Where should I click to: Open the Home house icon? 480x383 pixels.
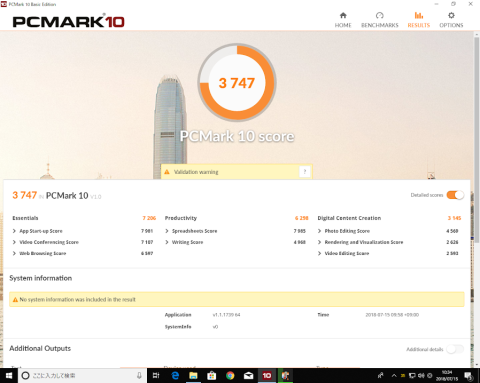point(343,15)
